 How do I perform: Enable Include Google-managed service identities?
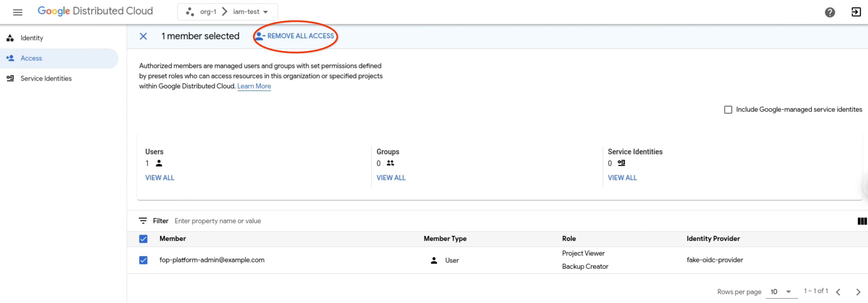[x=728, y=110]
